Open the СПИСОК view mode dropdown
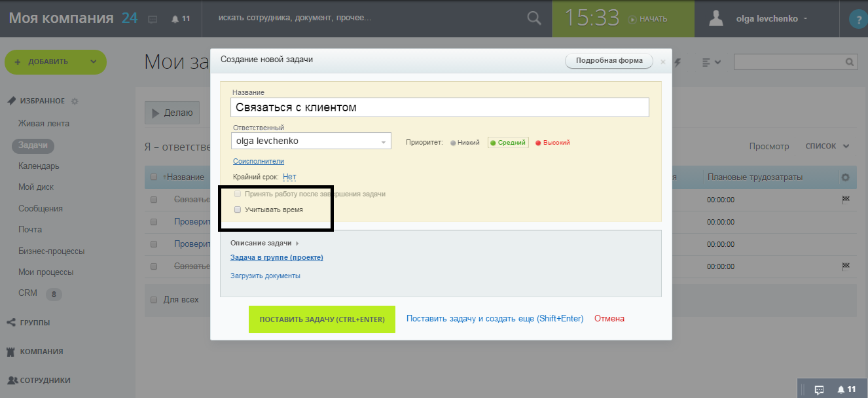Image resolution: width=868 pixels, height=398 pixels. 827,146
